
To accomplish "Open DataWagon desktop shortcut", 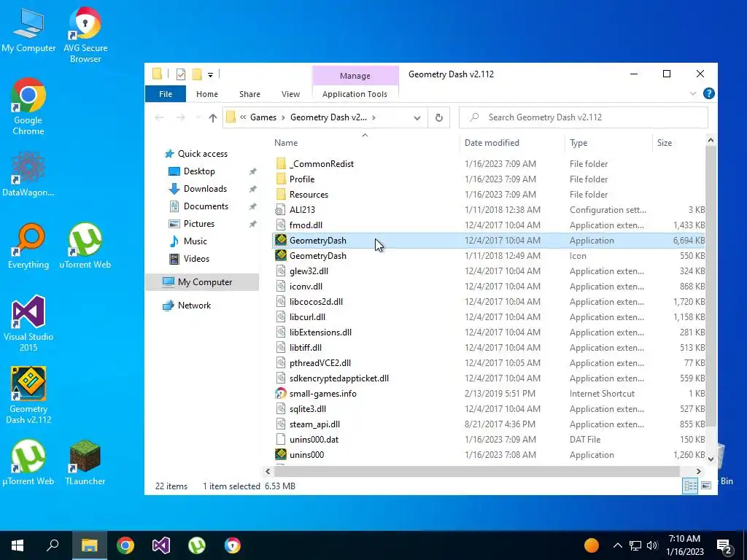I will [x=28, y=174].
